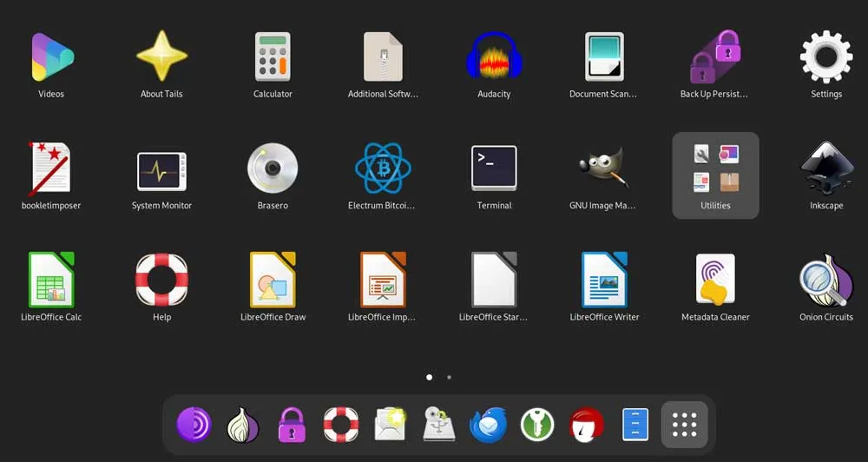868x462 pixels.
Task: Open Tor Browser from the dock
Action: pos(194,425)
